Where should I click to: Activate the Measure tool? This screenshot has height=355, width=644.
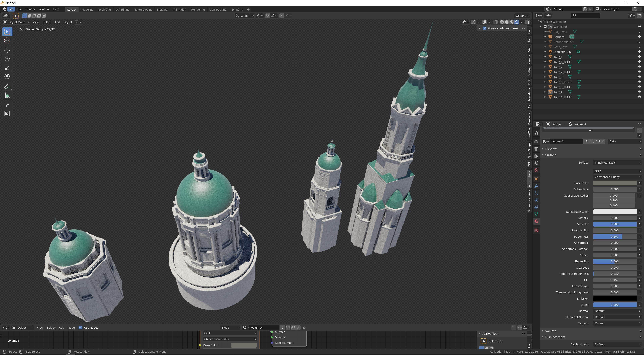(7, 95)
